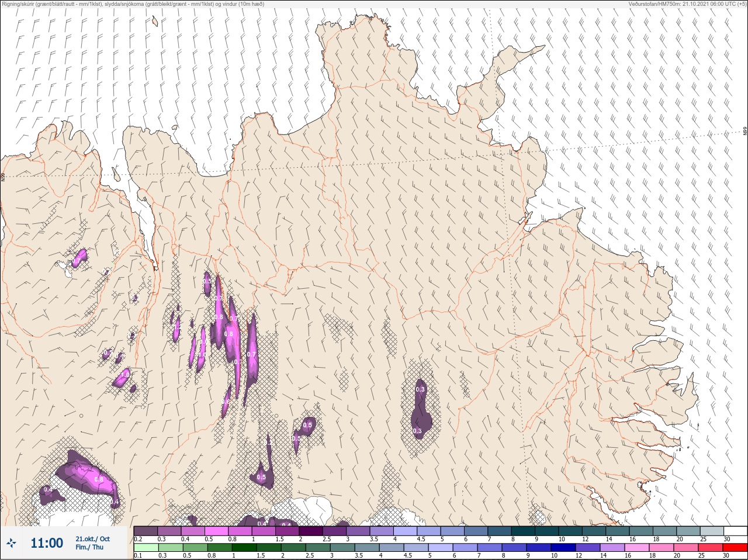Screen dimensions: 748x560
Task: Select the darkest purple 2 swatch on upper scale
Action: tap(311, 531)
